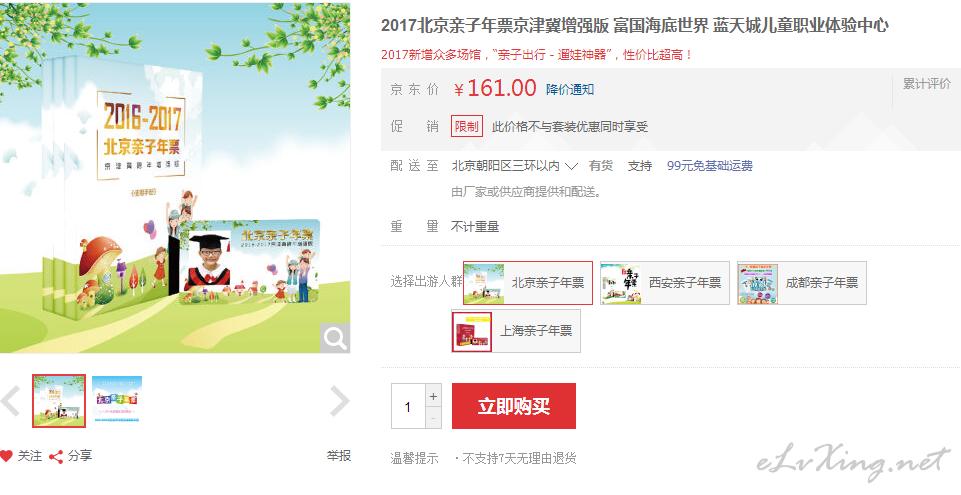Click the 举报 report link

click(338, 456)
